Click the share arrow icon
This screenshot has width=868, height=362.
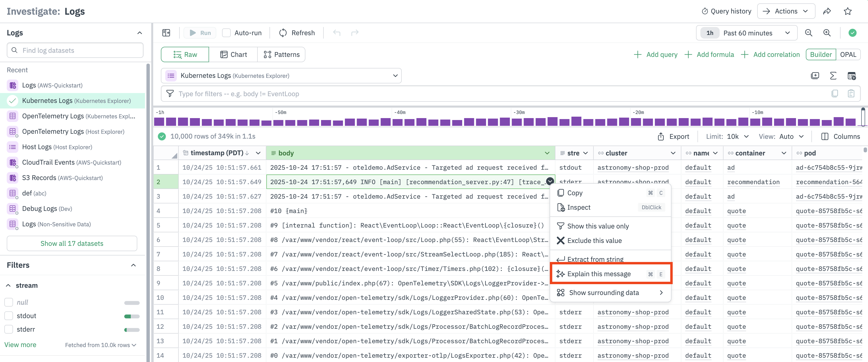[827, 11]
